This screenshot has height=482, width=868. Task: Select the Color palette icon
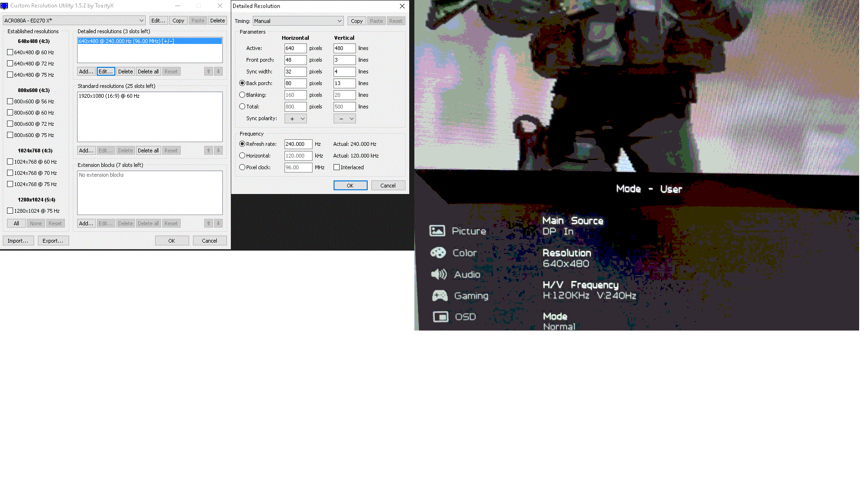(438, 253)
